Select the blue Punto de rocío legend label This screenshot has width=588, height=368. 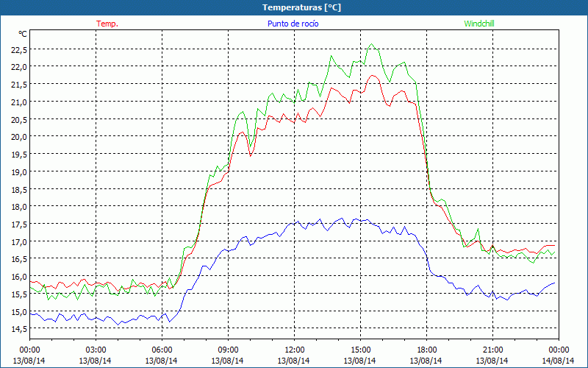tap(293, 24)
